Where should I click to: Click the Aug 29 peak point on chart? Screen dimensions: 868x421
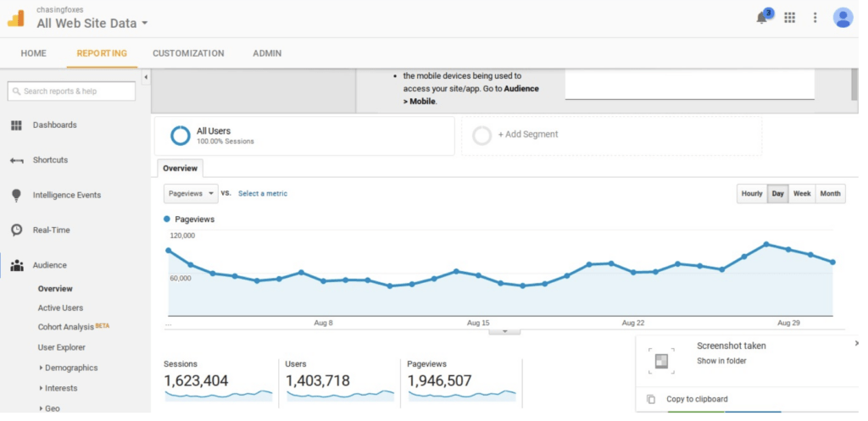click(766, 244)
